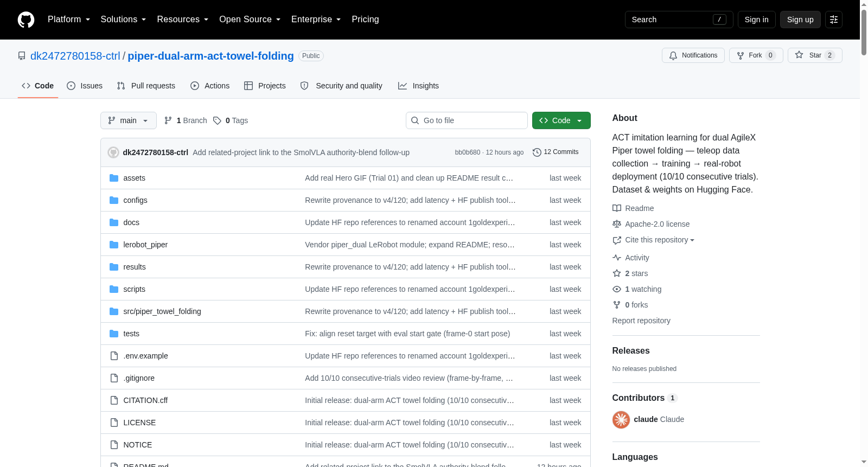This screenshot has height=467, width=868.
Task: Open the scripts folder icon
Action: pyautogui.click(x=114, y=289)
